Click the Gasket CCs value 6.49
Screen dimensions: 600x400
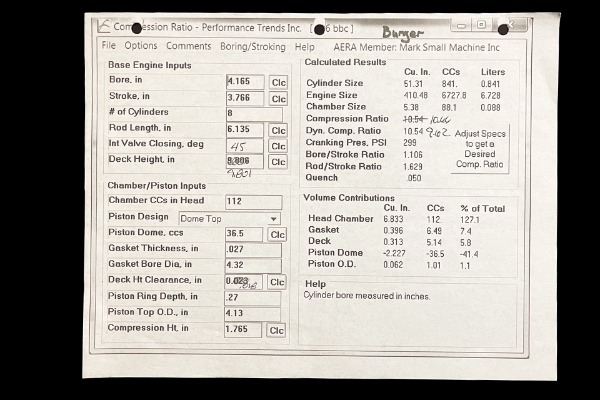(x=434, y=231)
